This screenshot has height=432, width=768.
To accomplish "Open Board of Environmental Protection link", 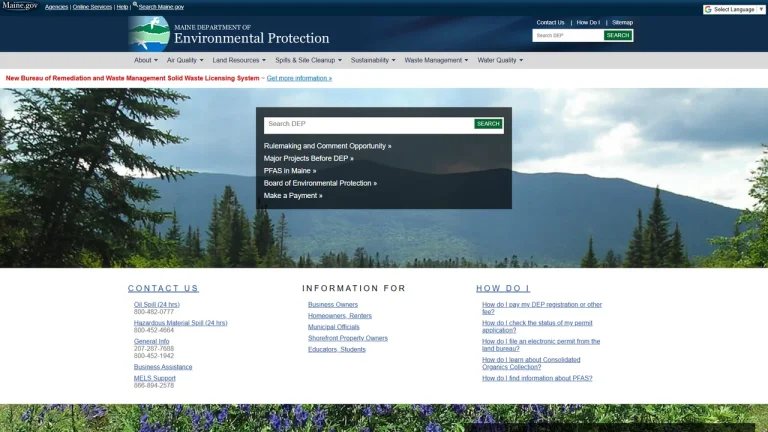I will click(x=320, y=183).
